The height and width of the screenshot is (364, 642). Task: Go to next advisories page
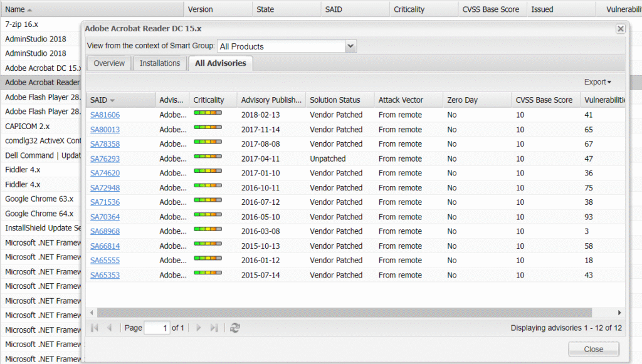(x=199, y=328)
